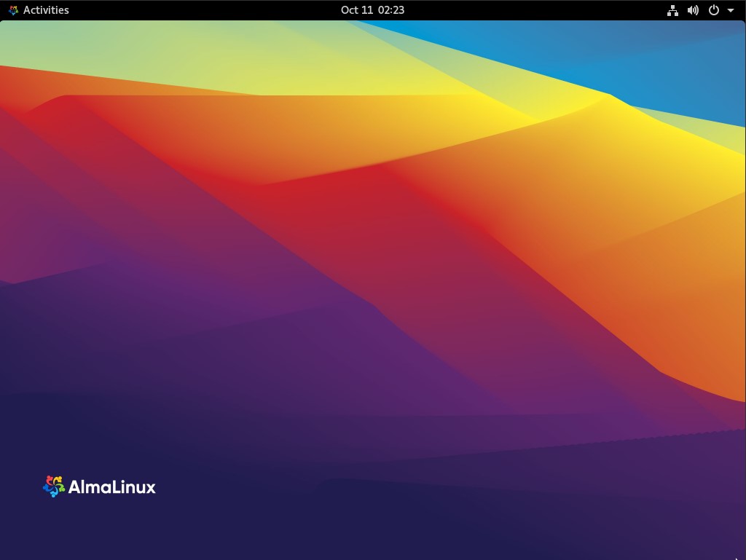Open the clock and calendar menu
The image size is (746, 560).
click(x=372, y=10)
